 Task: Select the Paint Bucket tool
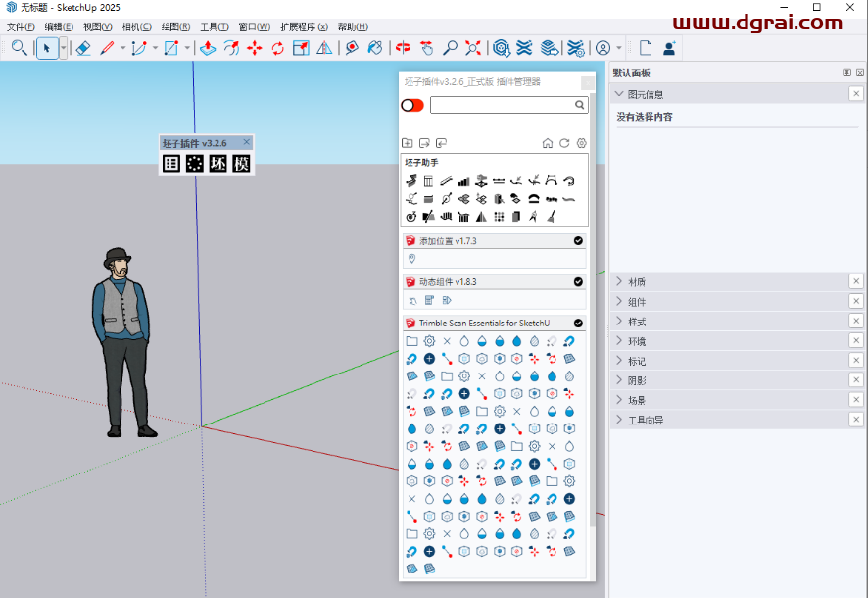[x=375, y=48]
